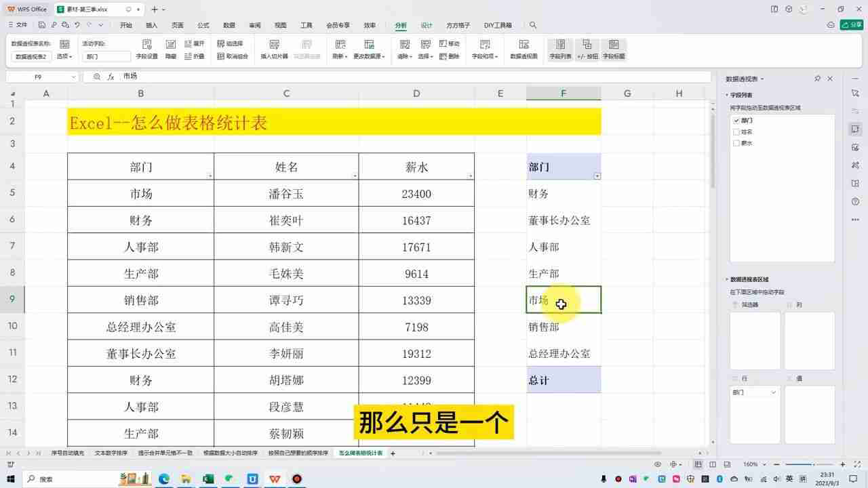Select the pivot cell 董事长办公室

click(564, 220)
